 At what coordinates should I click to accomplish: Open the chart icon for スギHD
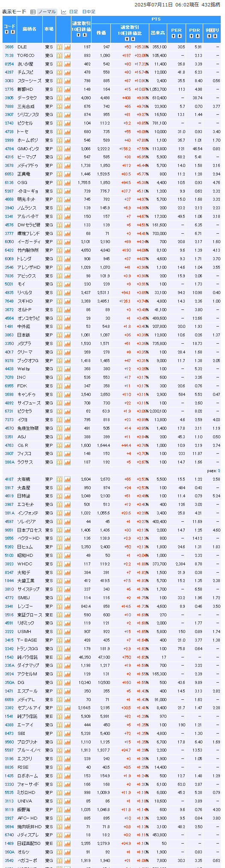point(67,301)
